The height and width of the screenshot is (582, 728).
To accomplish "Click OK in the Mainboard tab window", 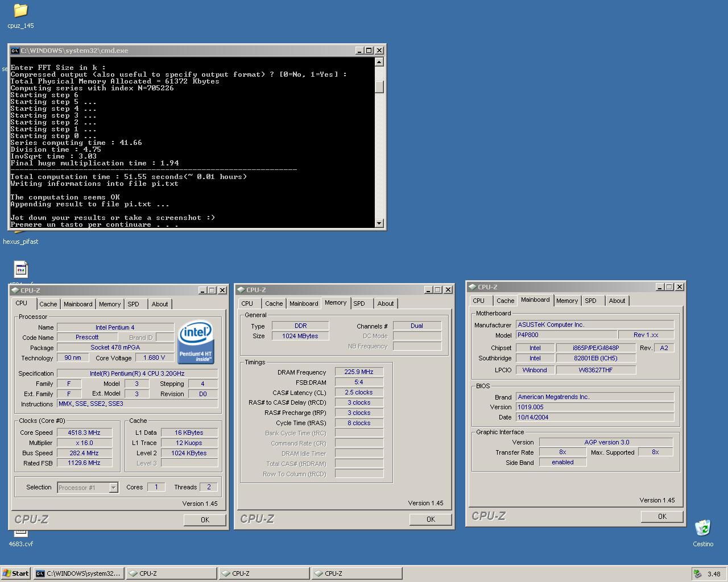I will [x=662, y=516].
